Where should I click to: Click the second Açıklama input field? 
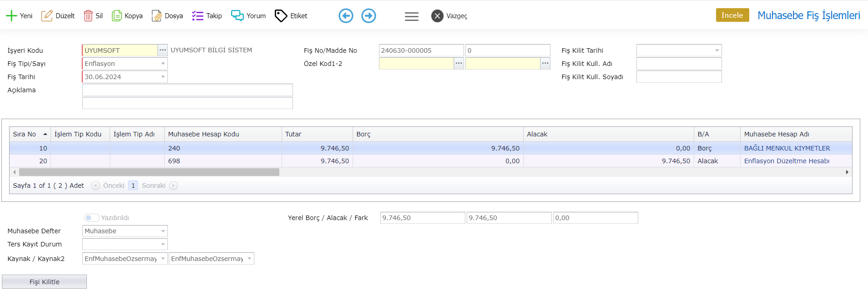coord(187,103)
